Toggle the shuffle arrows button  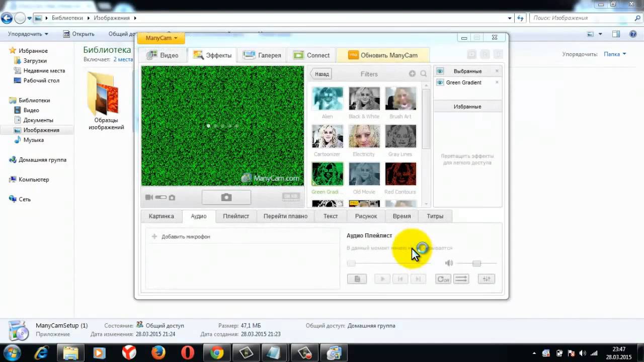click(461, 279)
